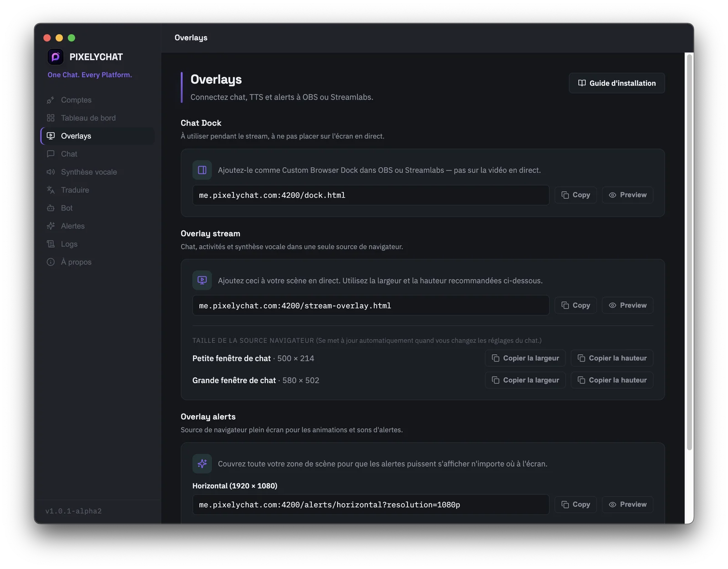Screen dimensions: 728x569
Task: Go to Tableau de bord
Action: pyautogui.click(x=97, y=118)
